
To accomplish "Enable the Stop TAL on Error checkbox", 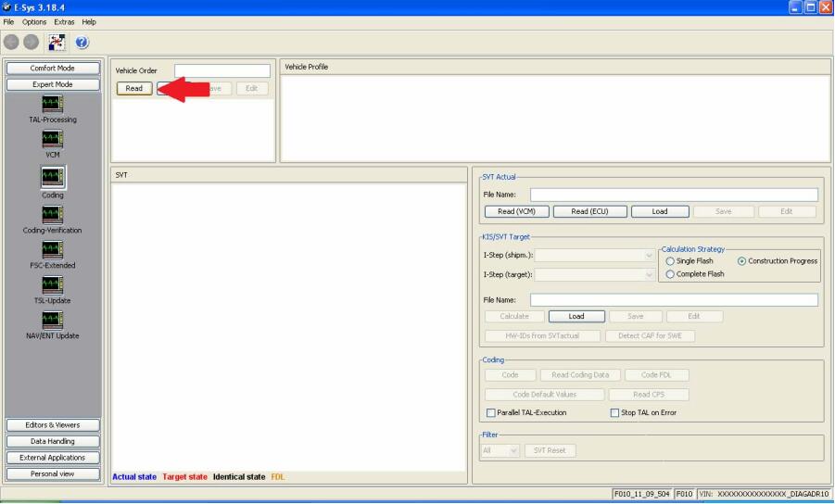I will (614, 413).
